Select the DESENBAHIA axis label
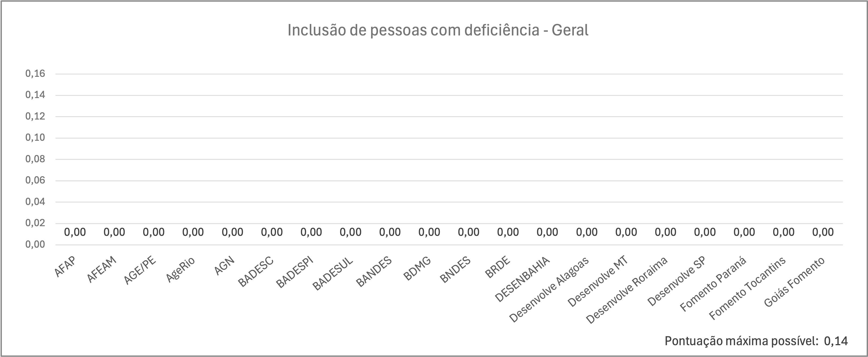 pyautogui.click(x=522, y=279)
